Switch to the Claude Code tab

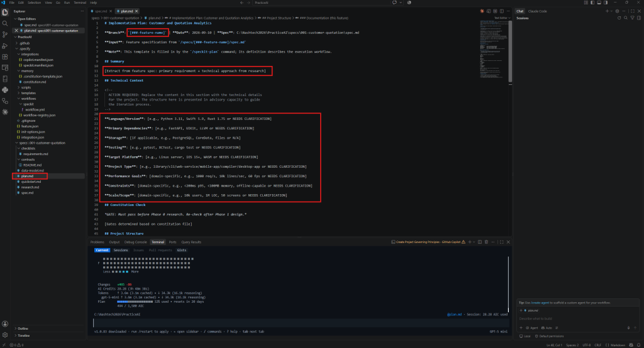pos(537,11)
